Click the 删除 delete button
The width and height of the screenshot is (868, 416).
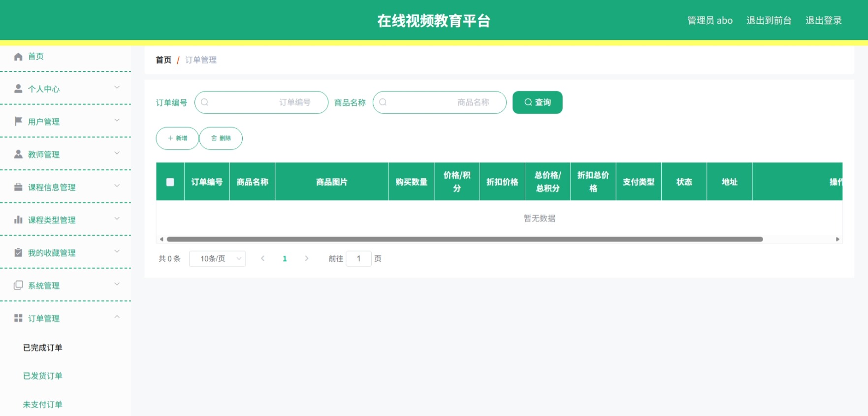coord(221,139)
